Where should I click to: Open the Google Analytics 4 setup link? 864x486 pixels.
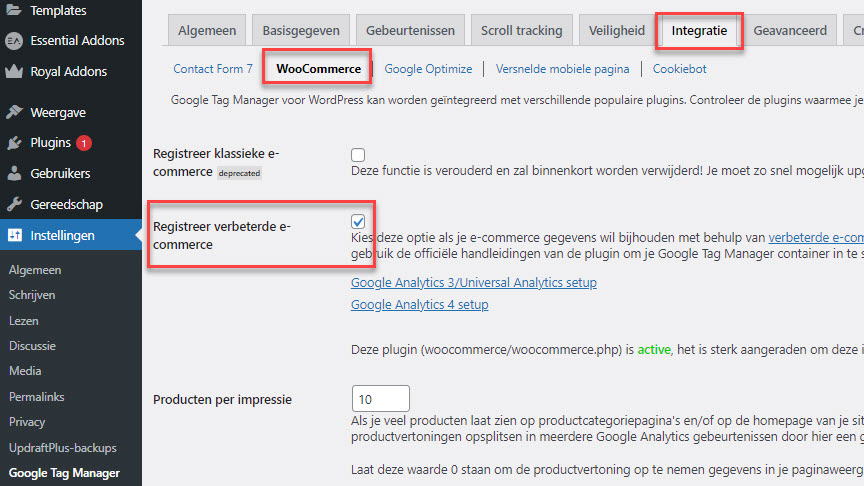pos(419,305)
